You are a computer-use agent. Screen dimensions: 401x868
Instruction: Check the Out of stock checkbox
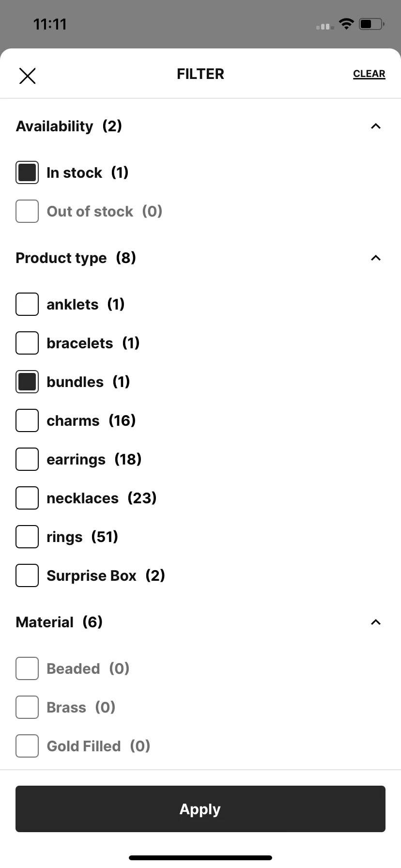[27, 211]
